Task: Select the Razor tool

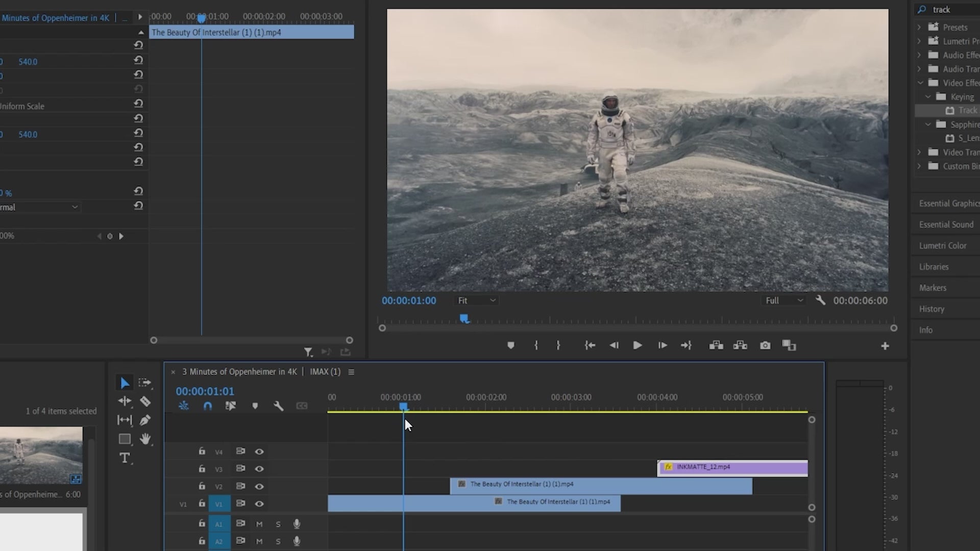Action: click(145, 402)
